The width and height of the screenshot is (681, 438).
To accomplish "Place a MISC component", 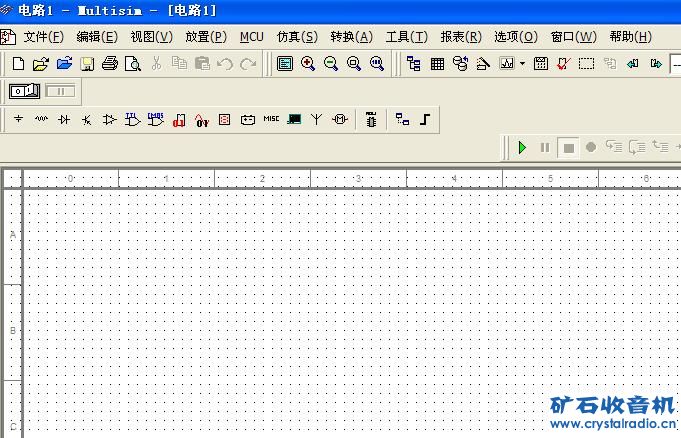I will pos(271,118).
